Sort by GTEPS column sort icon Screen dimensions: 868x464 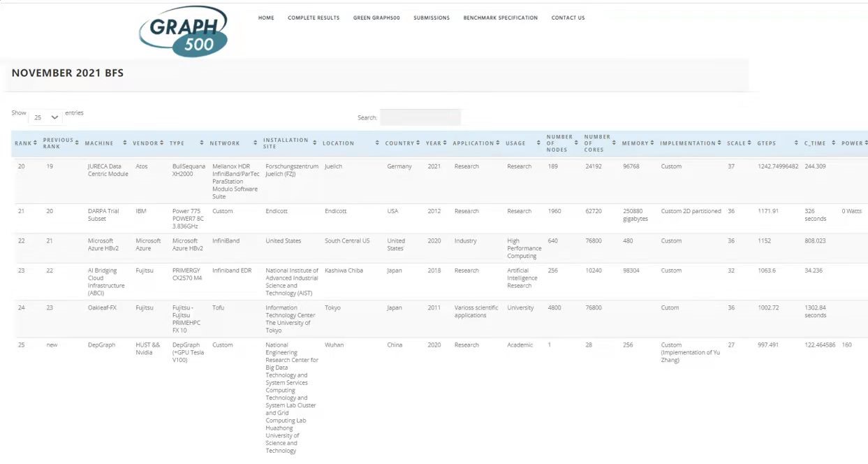point(795,143)
